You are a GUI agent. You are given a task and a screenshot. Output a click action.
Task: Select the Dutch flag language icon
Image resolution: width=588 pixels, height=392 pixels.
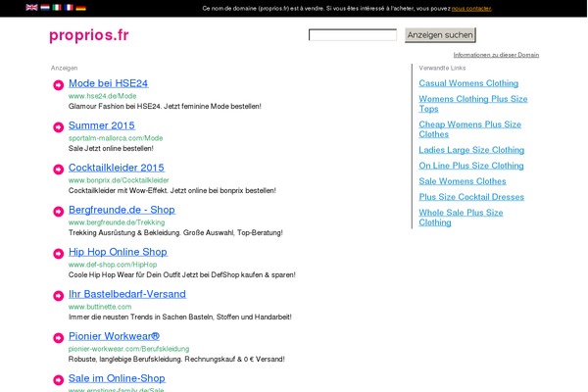pyautogui.click(x=45, y=8)
